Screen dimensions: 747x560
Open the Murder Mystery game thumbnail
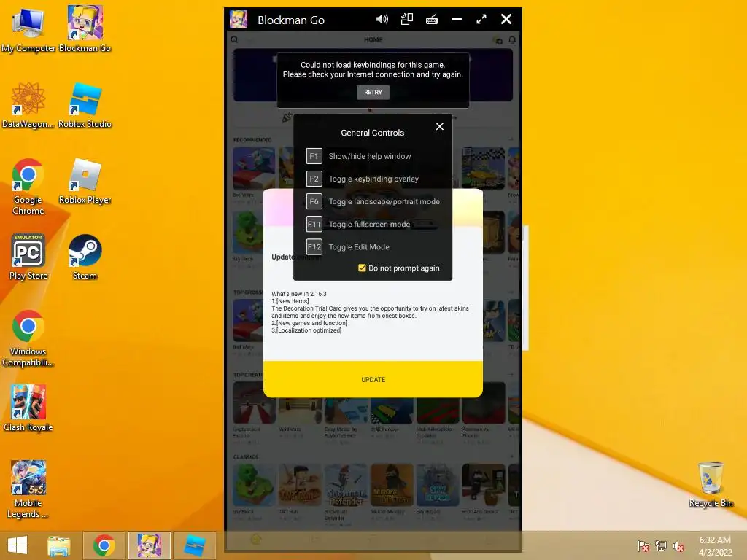point(392,485)
